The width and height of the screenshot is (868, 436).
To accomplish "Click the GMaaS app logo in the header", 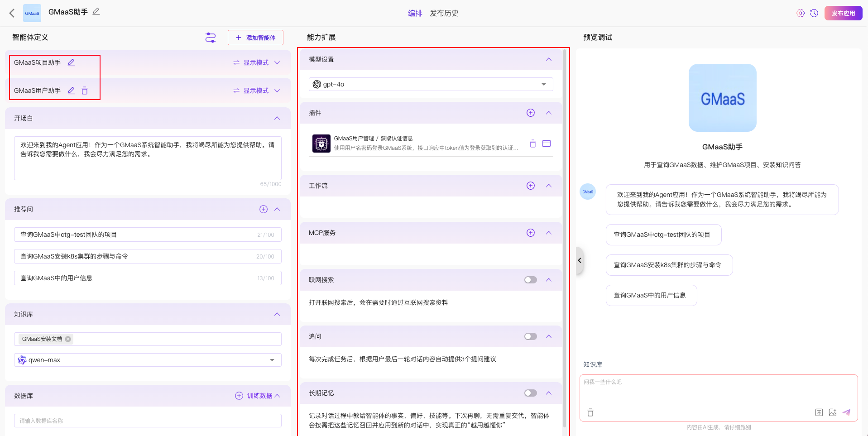I will pos(32,13).
